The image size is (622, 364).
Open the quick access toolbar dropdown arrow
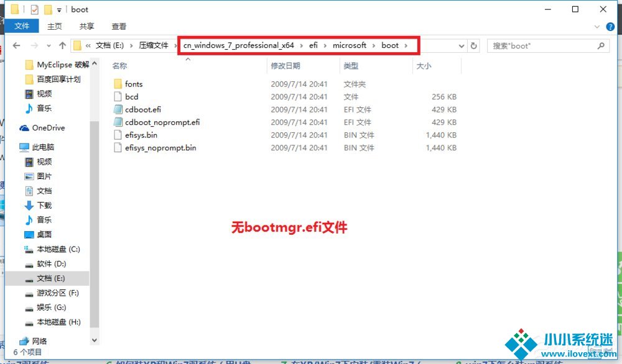pyautogui.click(x=59, y=9)
